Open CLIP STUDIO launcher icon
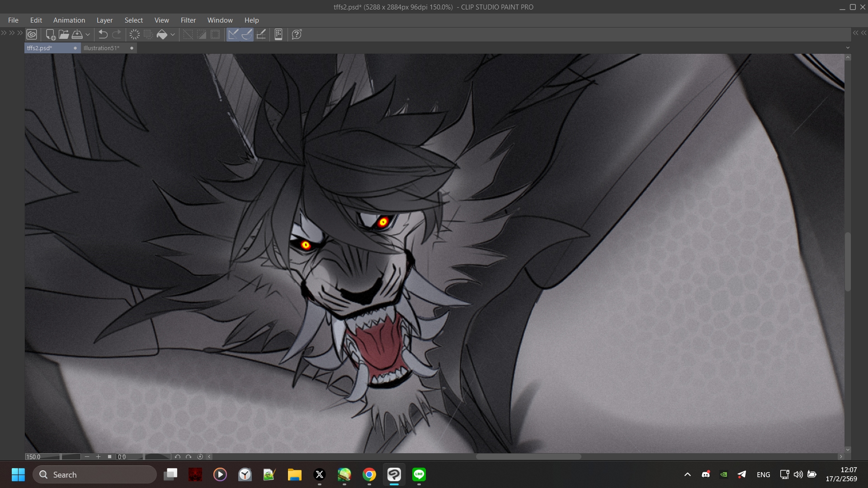 [x=32, y=34]
